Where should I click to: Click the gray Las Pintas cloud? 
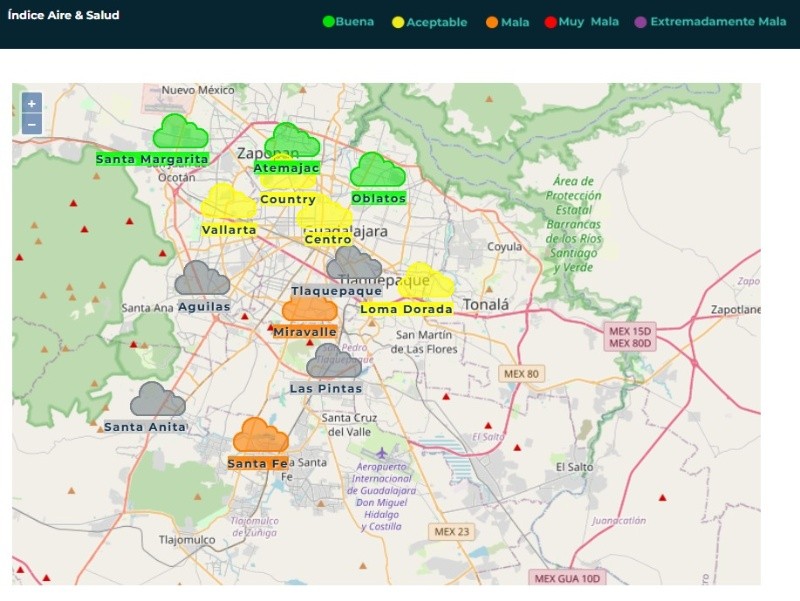[x=333, y=362]
